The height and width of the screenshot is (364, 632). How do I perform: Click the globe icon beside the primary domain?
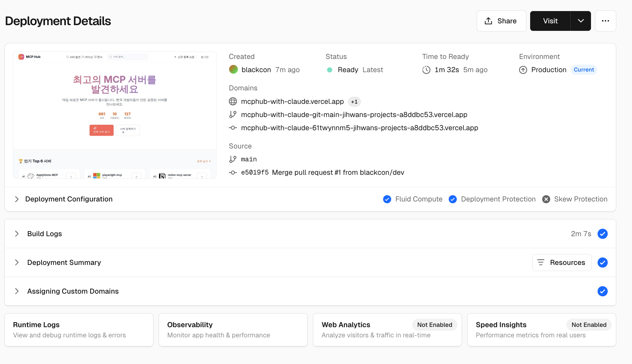point(233,101)
